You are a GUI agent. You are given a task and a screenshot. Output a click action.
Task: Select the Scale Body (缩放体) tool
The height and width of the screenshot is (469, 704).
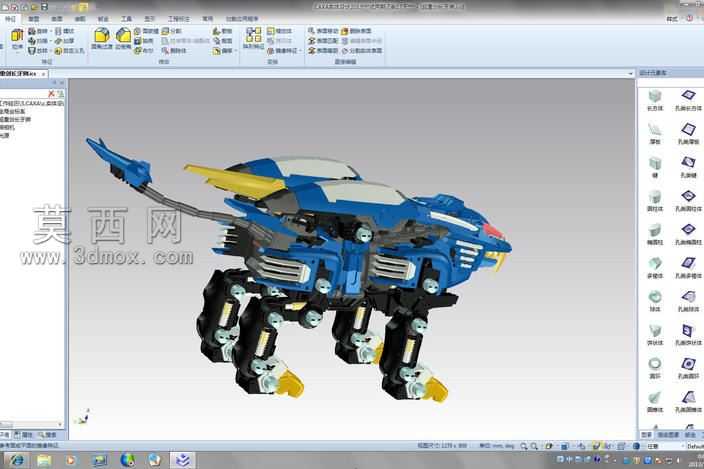279,31
